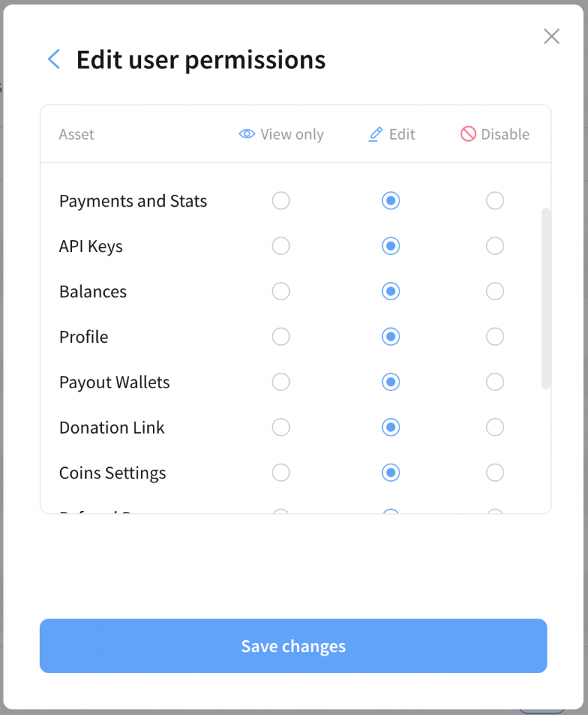Choose Disable for Donation Link
Screen dimensions: 588x715
(x=495, y=427)
